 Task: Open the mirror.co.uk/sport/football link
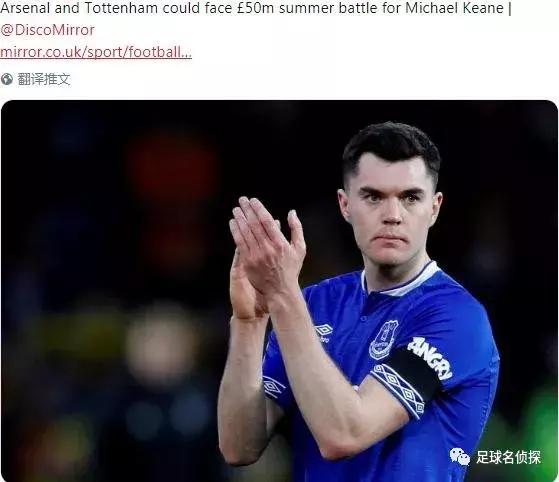(96, 52)
